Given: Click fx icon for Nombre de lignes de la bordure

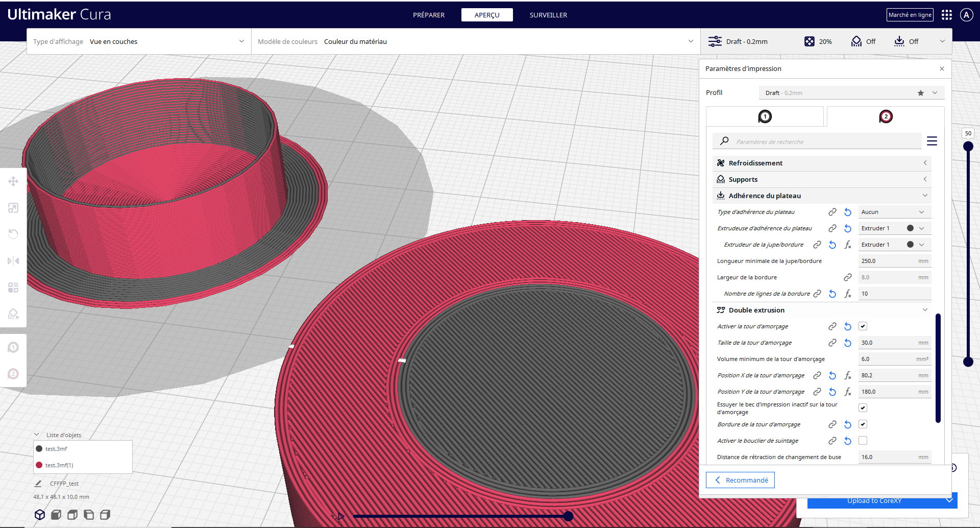Looking at the screenshot, I should 848,294.
